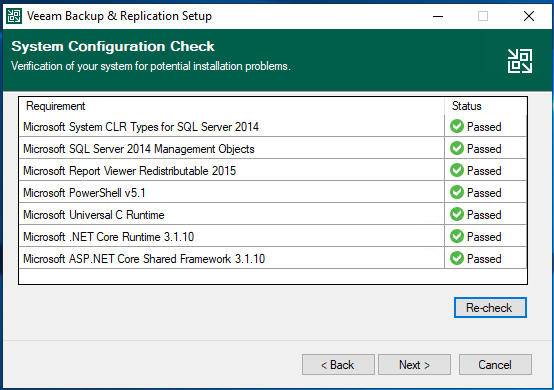The height and width of the screenshot is (390, 554).
Task: Click green check icon for CLR Types row
Action: click(457, 126)
